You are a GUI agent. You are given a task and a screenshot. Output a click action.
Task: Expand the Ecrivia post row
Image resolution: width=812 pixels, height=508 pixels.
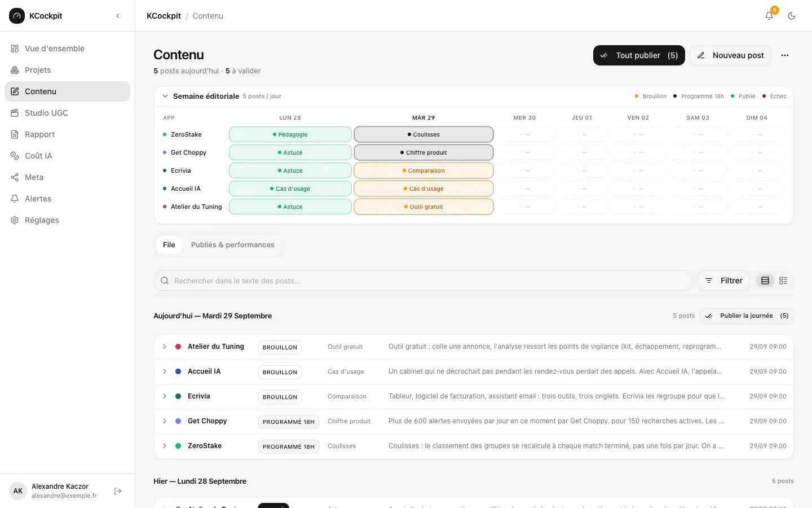pos(165,396)
